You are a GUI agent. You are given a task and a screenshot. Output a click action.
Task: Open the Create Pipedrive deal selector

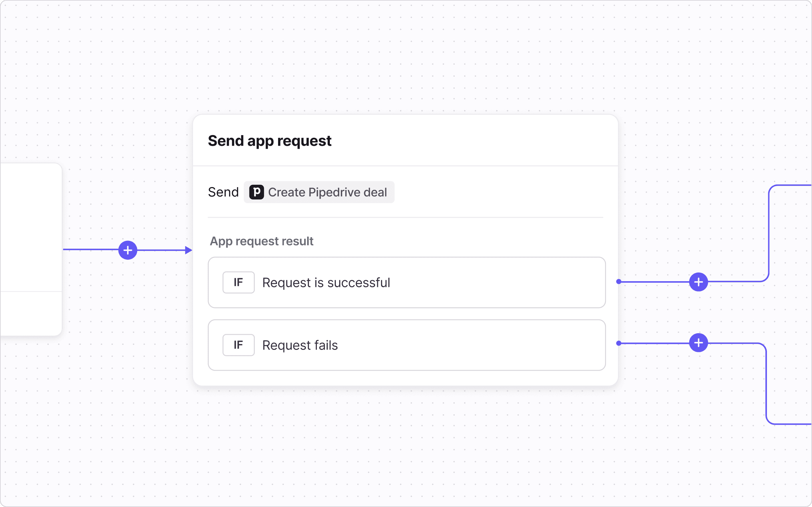click(x=319, y=192)
